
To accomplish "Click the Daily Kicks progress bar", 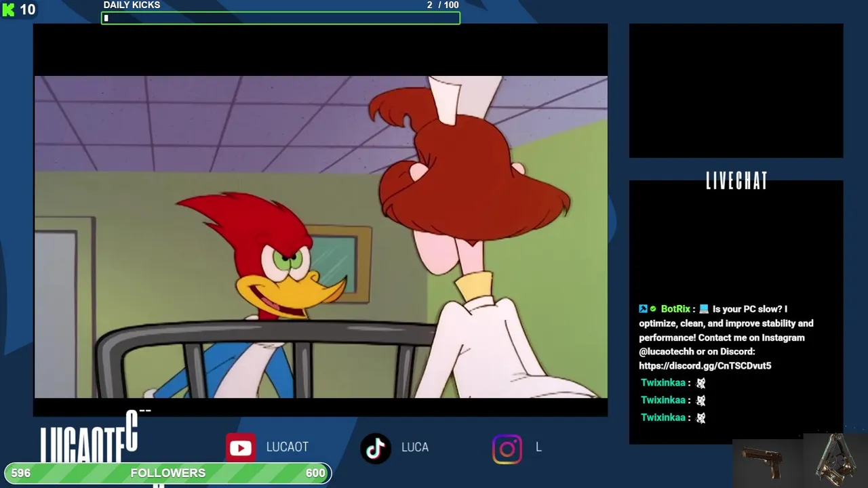I will click(281, 18).
